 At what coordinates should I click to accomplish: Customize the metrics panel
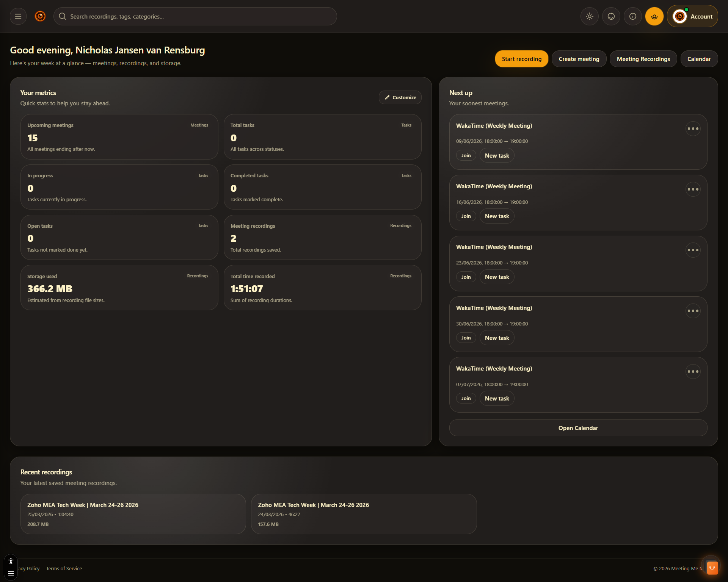pos(400,97)
